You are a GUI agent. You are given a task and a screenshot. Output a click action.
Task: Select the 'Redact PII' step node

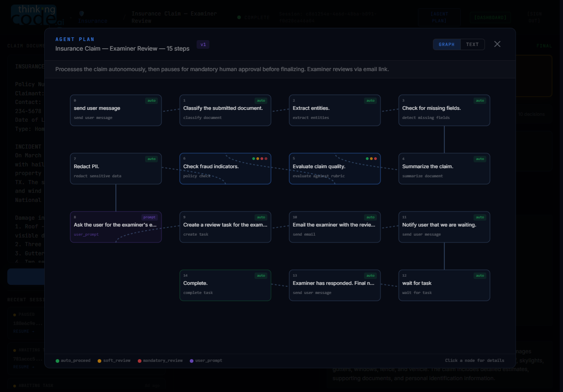click(x=116, y=169)
